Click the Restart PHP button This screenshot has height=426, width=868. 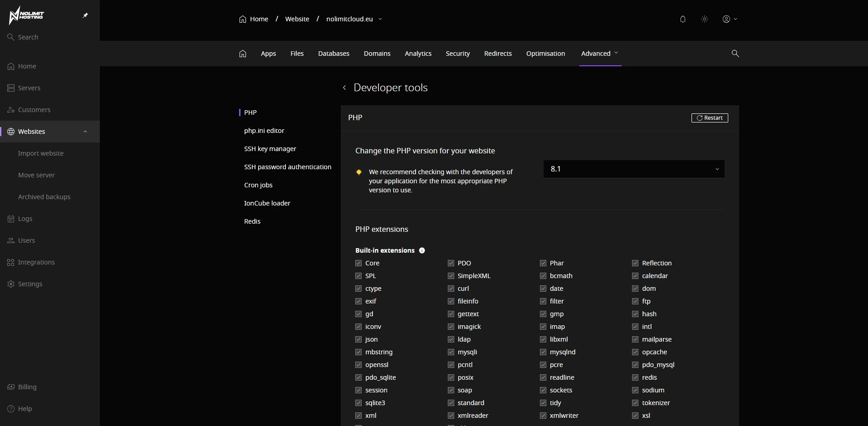pyautogui.click(x=710, y=118)
